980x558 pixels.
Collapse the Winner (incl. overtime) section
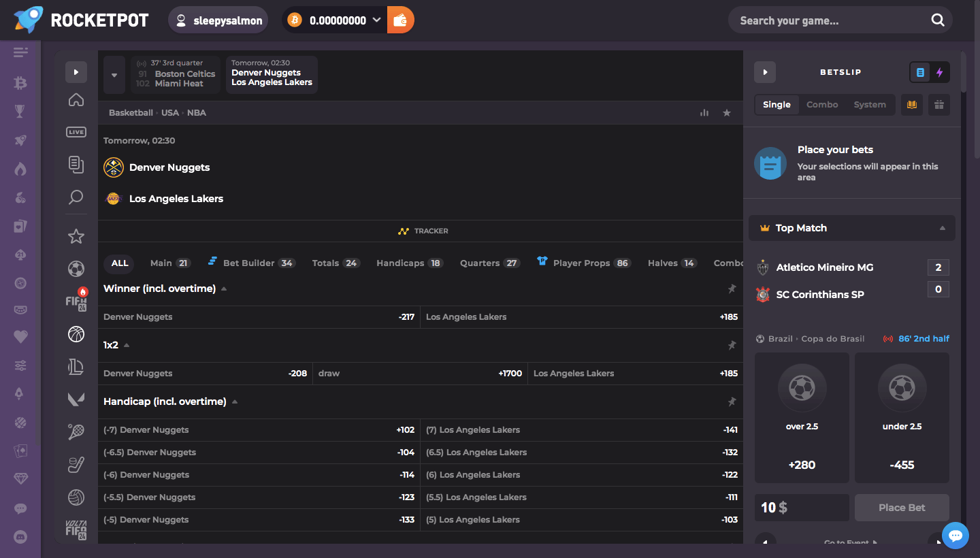[224, 289]
